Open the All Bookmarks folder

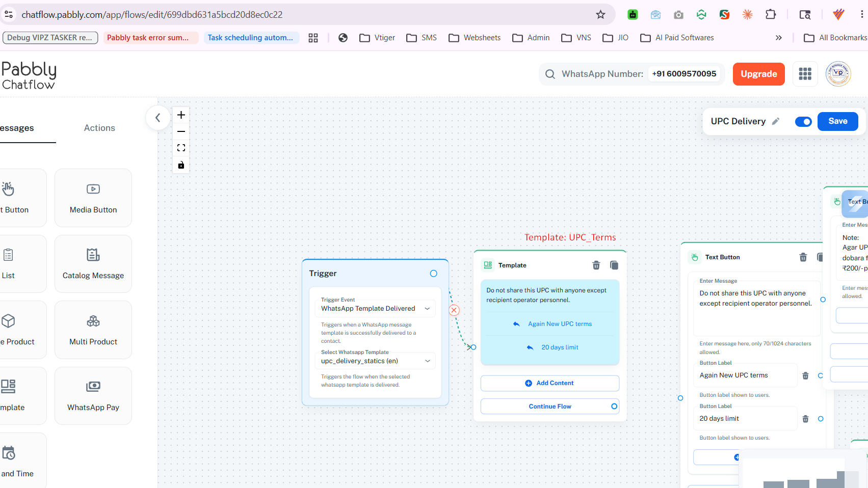pos(835,38)
